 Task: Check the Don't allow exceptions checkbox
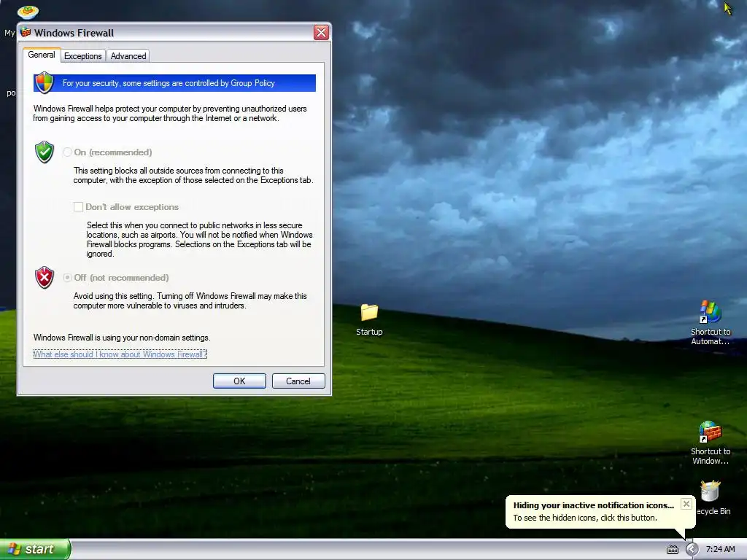click(x=78, y=206)
